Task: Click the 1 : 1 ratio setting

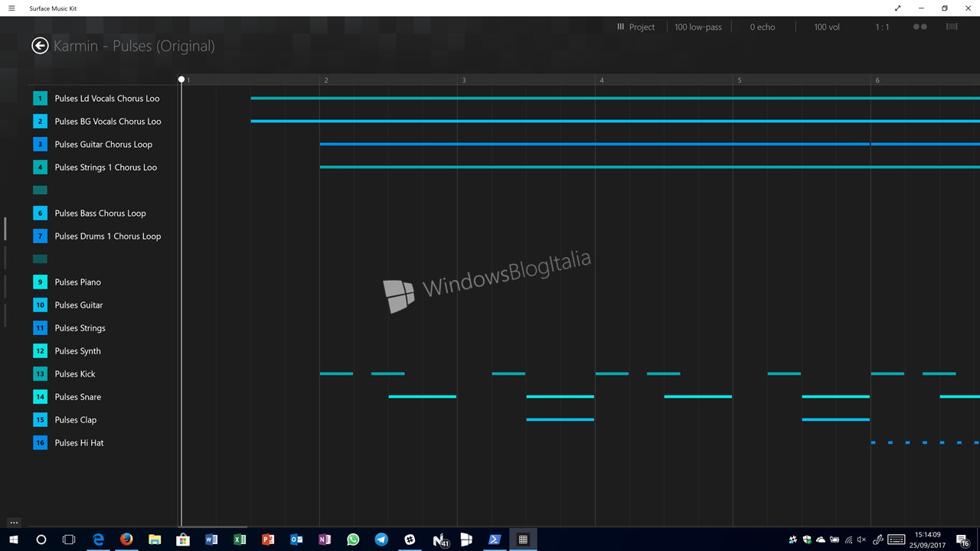Action: point(883,27)
